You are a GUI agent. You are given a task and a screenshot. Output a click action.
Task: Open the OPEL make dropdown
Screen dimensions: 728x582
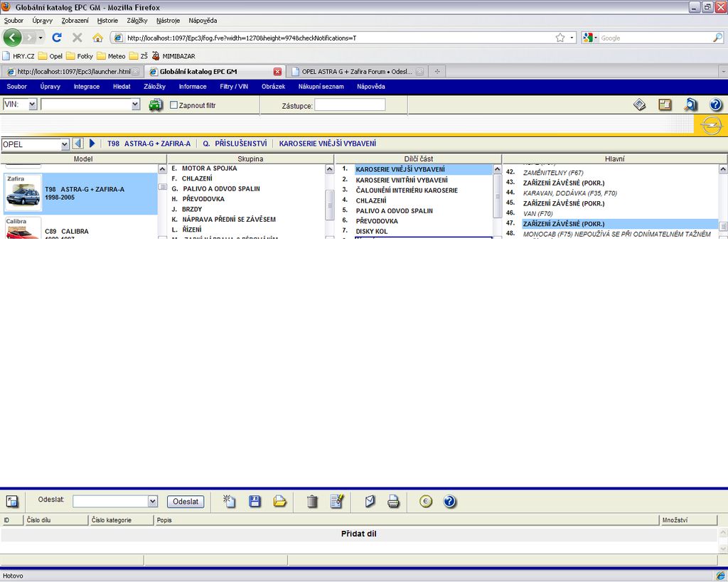point(65,144)
